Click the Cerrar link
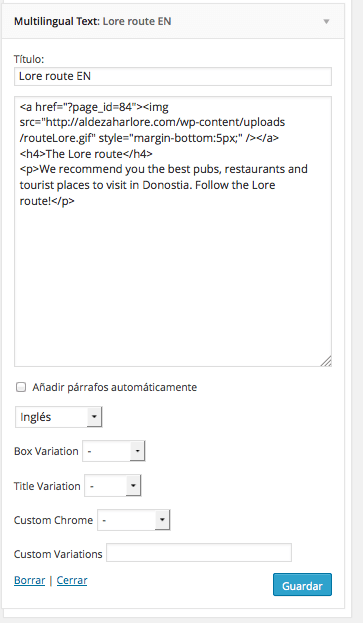Image resolution: width=363 pixels, height=623 pixels. point(72,580)
